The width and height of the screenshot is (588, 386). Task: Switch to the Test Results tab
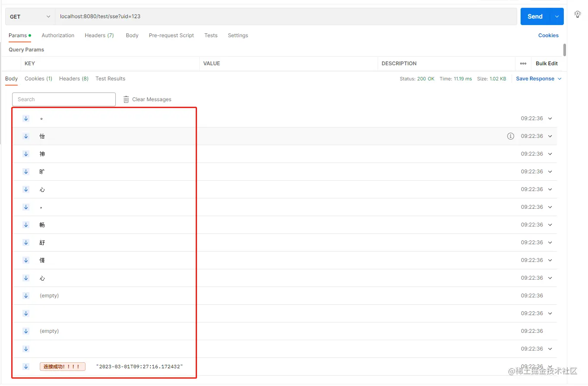point(110,79)
